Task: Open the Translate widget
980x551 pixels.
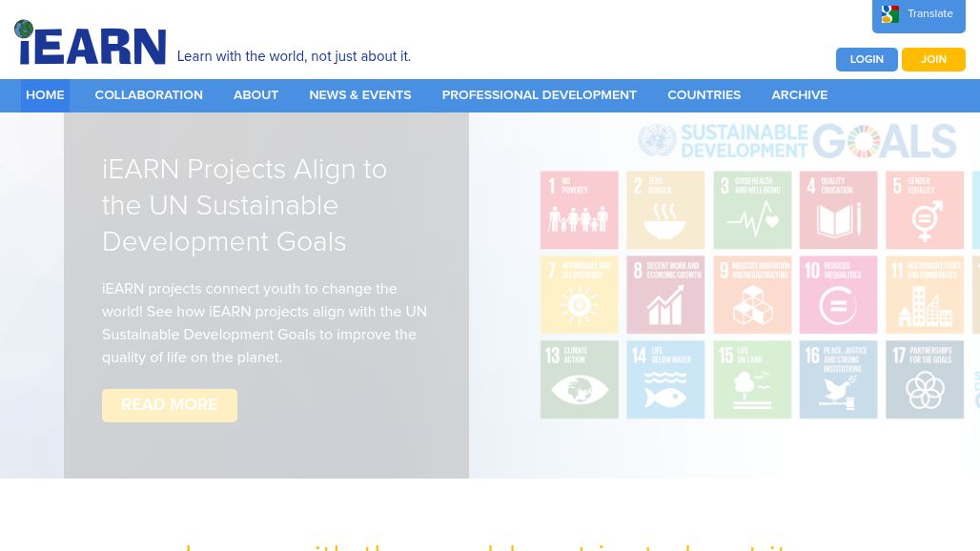Action: [919, 15]
